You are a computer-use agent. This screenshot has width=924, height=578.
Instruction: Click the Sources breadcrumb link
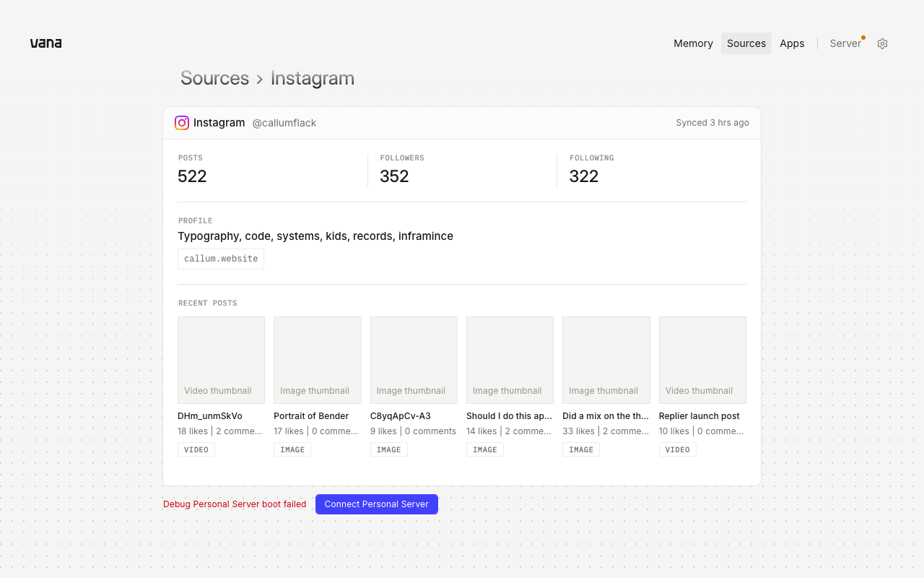coord(214,78)
